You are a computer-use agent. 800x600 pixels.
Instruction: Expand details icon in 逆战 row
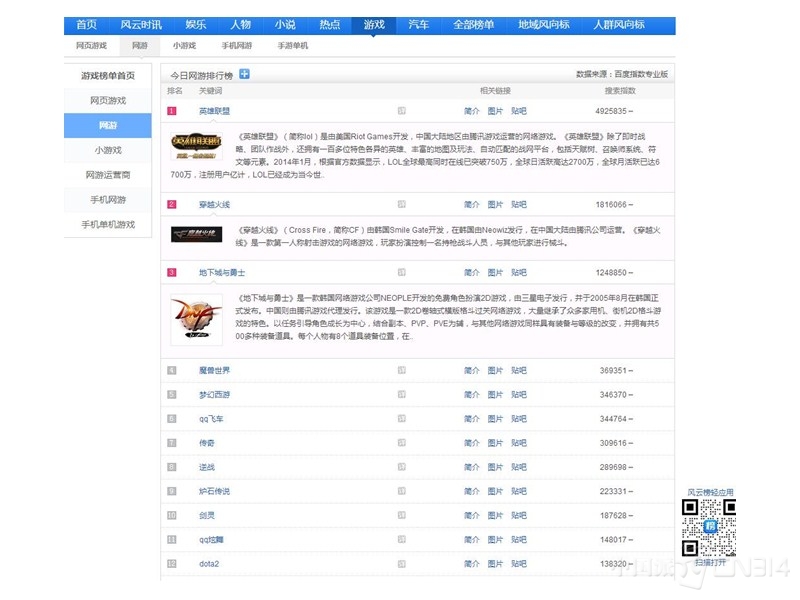[x=402, y=467]
